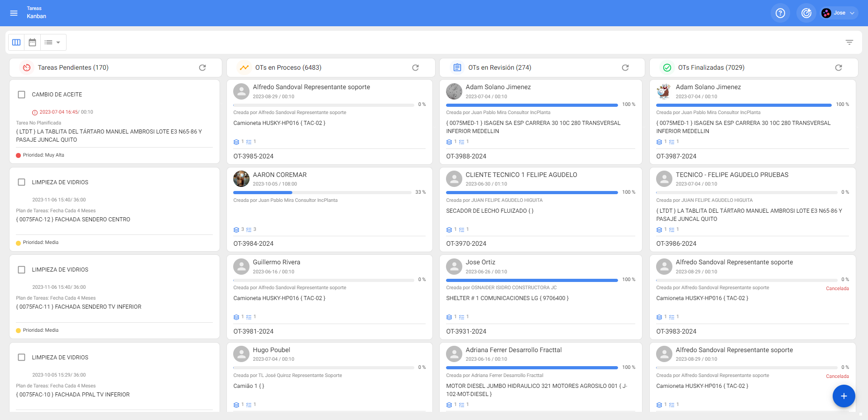The height and width of the screenshot is (420, 868).
Task: Refresh the Tareas Pendientes column
Action: (x=202, y=67)
